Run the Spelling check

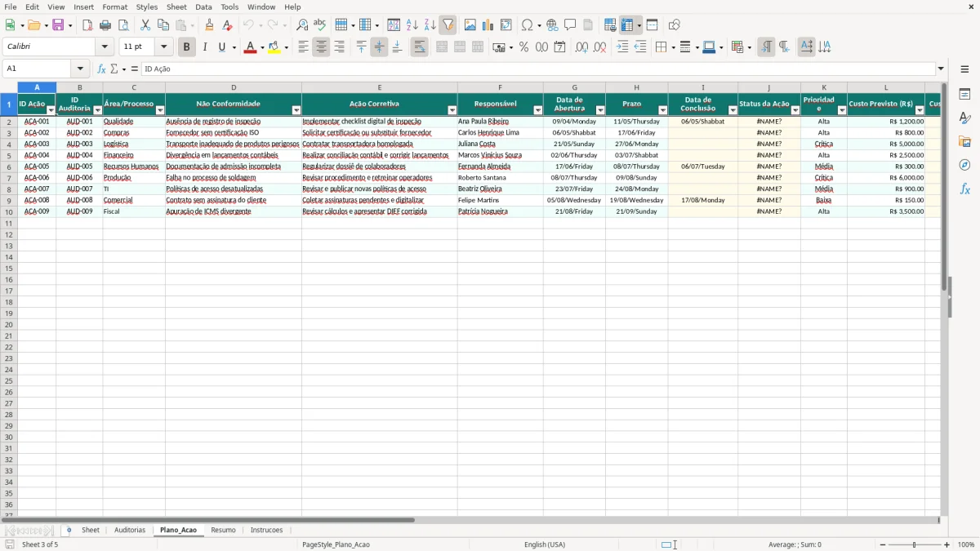[x=320, y=25]
